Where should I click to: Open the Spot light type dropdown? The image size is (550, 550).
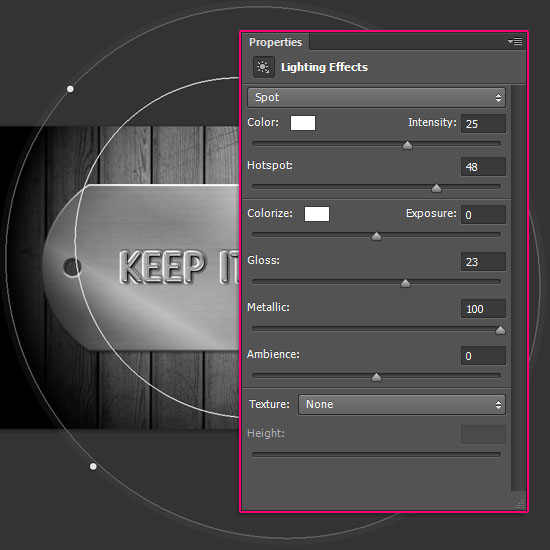tap(376, 98)
